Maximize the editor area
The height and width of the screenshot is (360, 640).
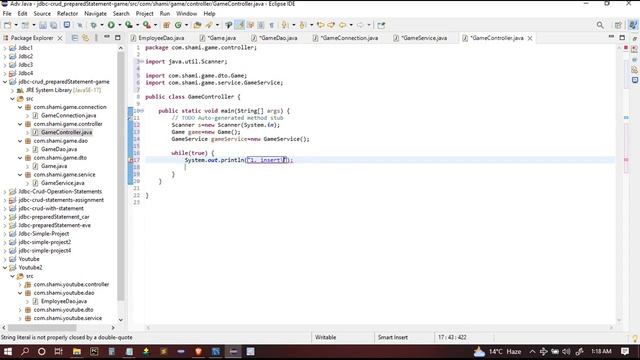(622, 38)
